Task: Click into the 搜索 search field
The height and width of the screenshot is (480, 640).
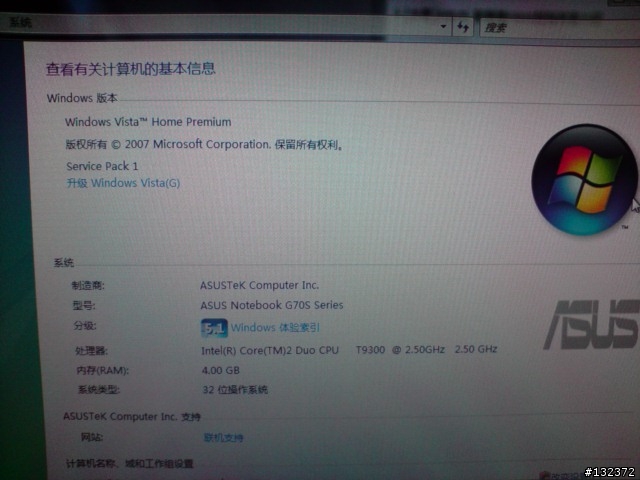Action: tap(559, 28)
